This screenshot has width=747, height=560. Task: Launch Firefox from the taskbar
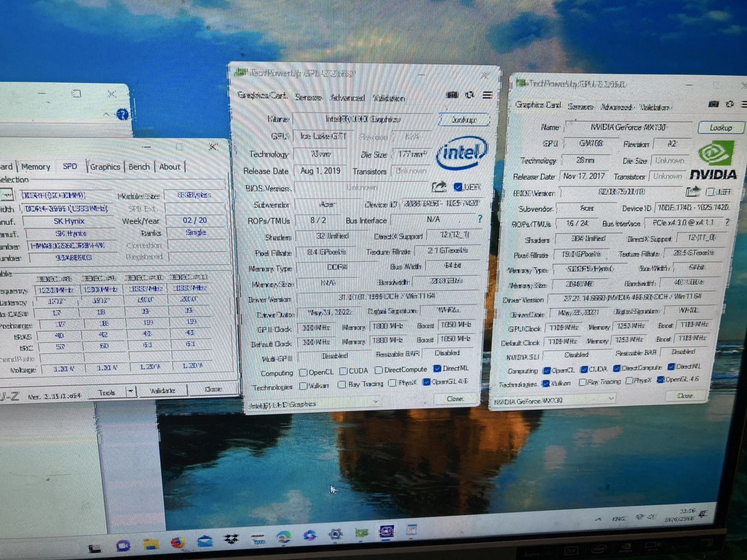178,543
